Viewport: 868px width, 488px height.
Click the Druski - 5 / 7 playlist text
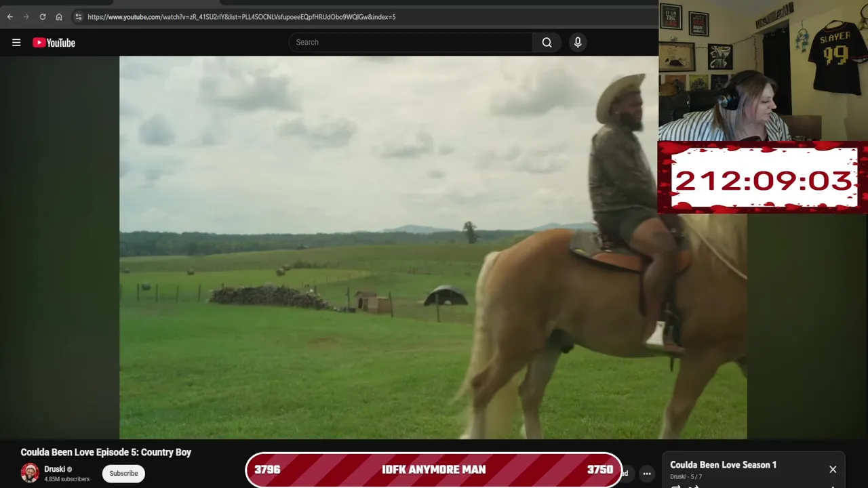point(686,477)
